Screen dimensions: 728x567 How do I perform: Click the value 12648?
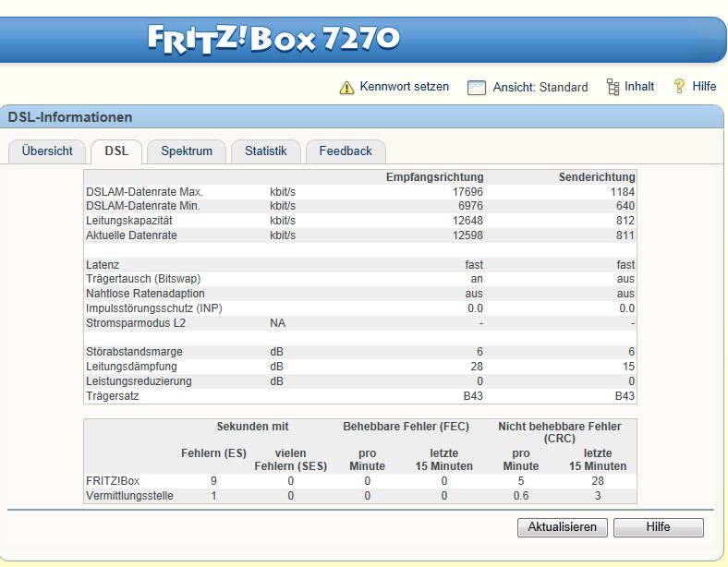pyautogui.click(x=467, y=221)
